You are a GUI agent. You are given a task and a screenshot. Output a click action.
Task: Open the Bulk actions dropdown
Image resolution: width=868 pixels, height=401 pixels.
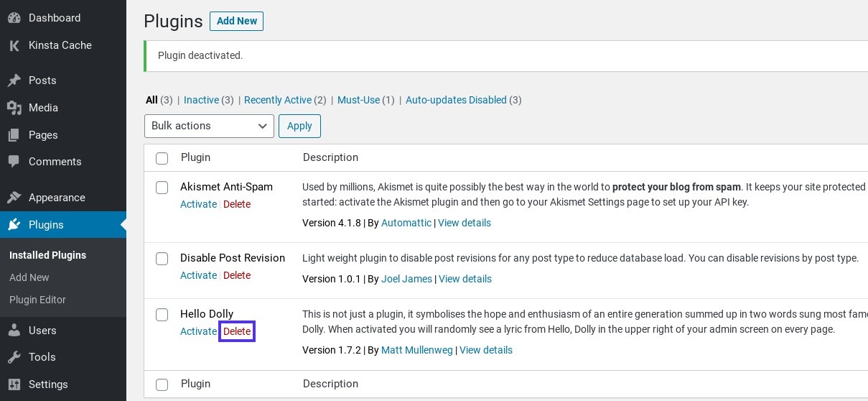209,126
